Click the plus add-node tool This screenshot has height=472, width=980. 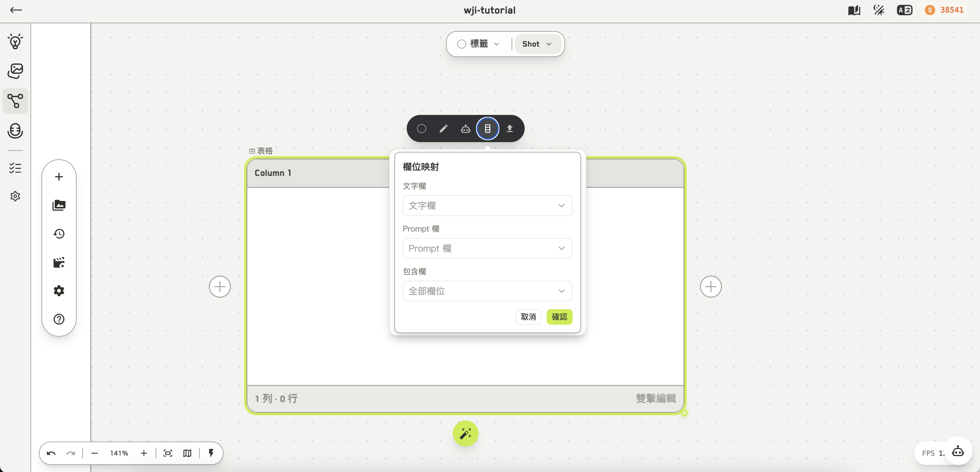click(x=59, y=177)
